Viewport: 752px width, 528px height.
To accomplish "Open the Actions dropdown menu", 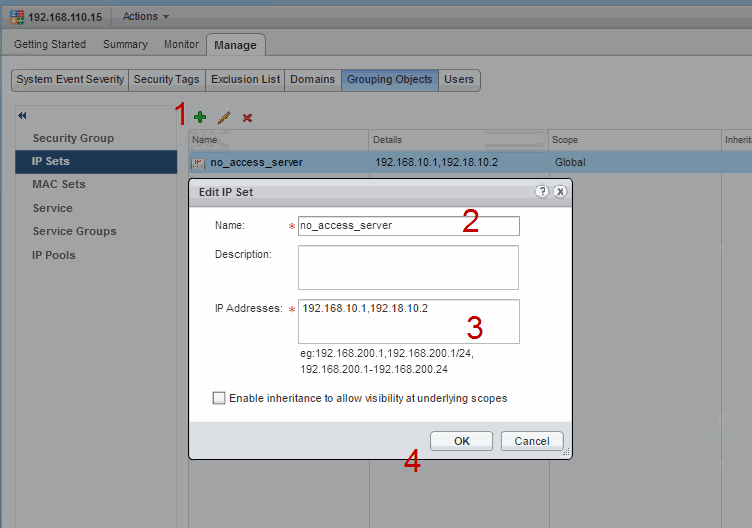I will [145, 17].
